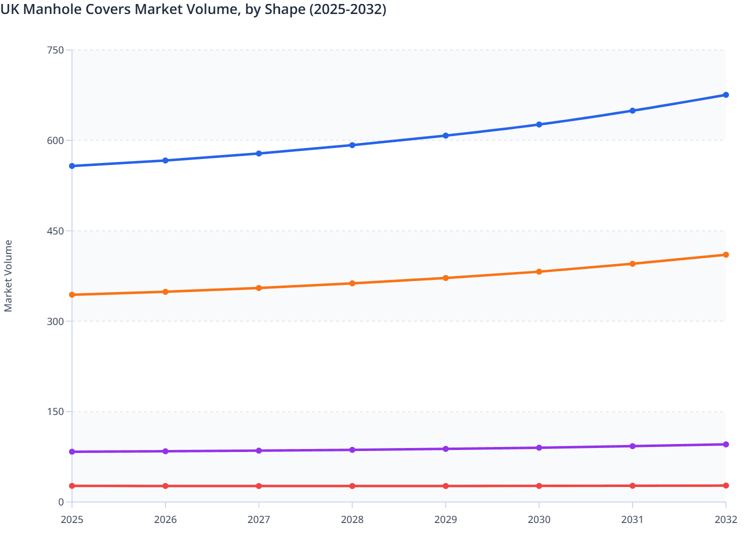Viewport: 754px width, 560px height.
Task: Click the red marker at 2028
Action: [x=352, y=486]
